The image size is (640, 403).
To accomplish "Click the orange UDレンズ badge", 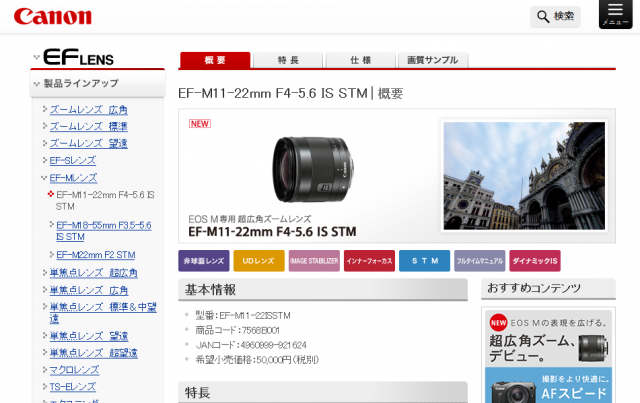I will (259, 261).
